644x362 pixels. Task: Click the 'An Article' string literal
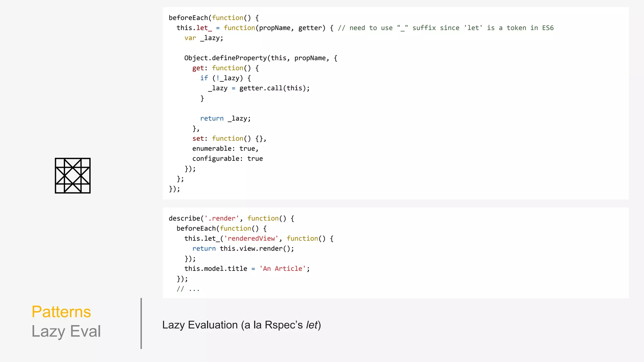coord(282,269)
